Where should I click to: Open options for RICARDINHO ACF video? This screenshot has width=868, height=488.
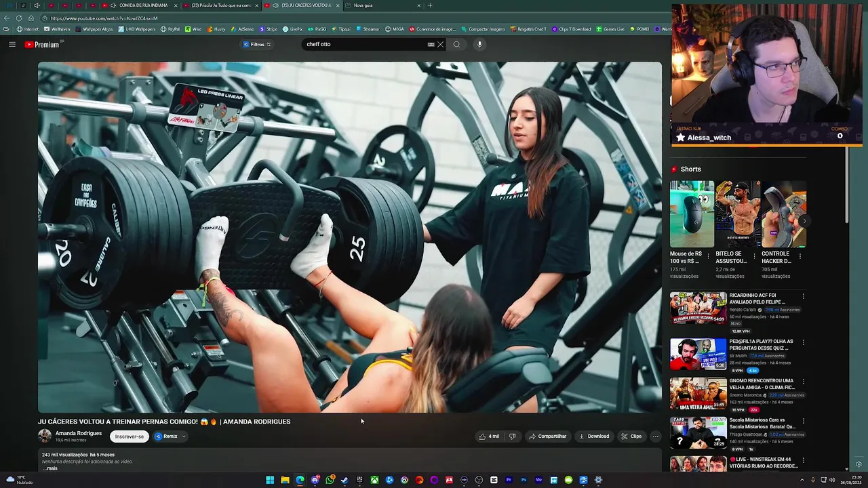click(804, 296)
